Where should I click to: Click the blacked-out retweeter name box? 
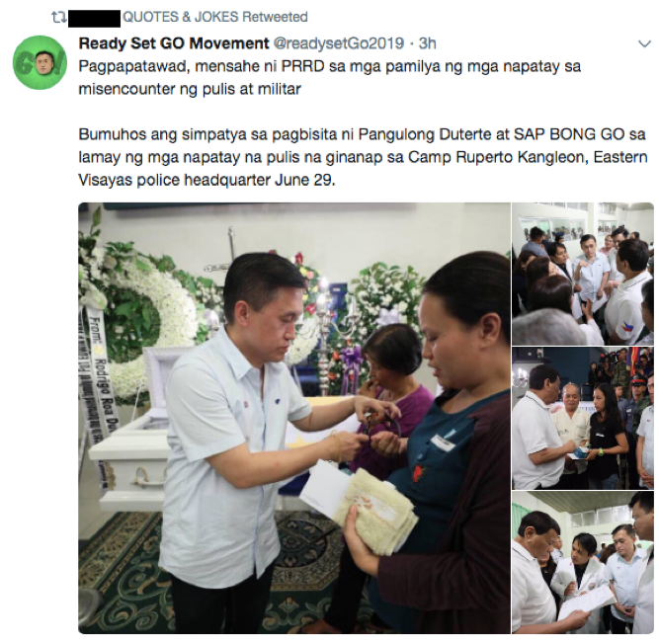coord(94,19)
